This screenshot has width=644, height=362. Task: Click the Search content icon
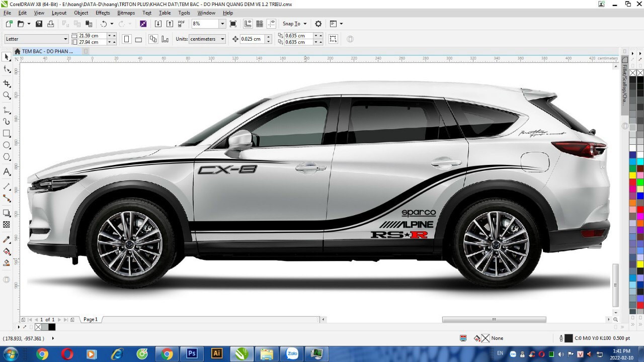(x=143, y=24)
